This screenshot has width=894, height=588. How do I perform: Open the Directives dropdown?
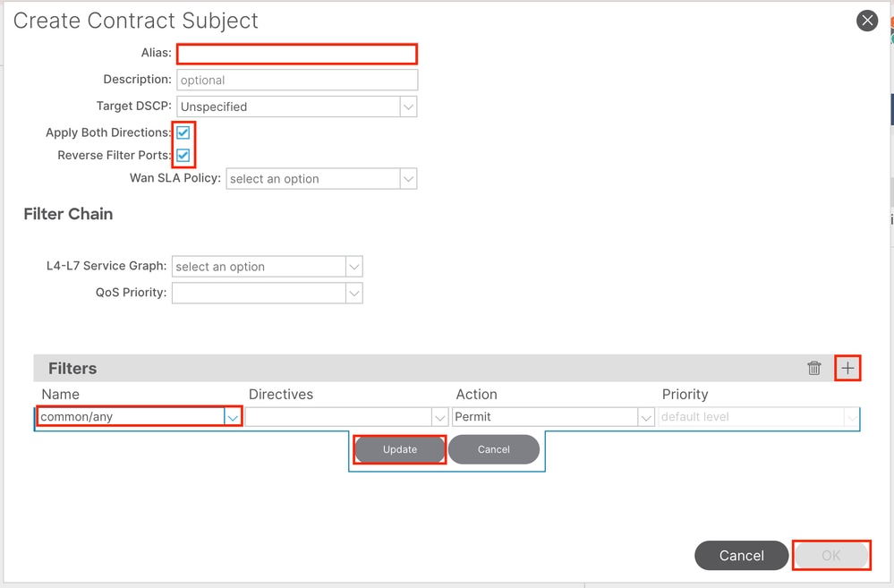[439, 417]
